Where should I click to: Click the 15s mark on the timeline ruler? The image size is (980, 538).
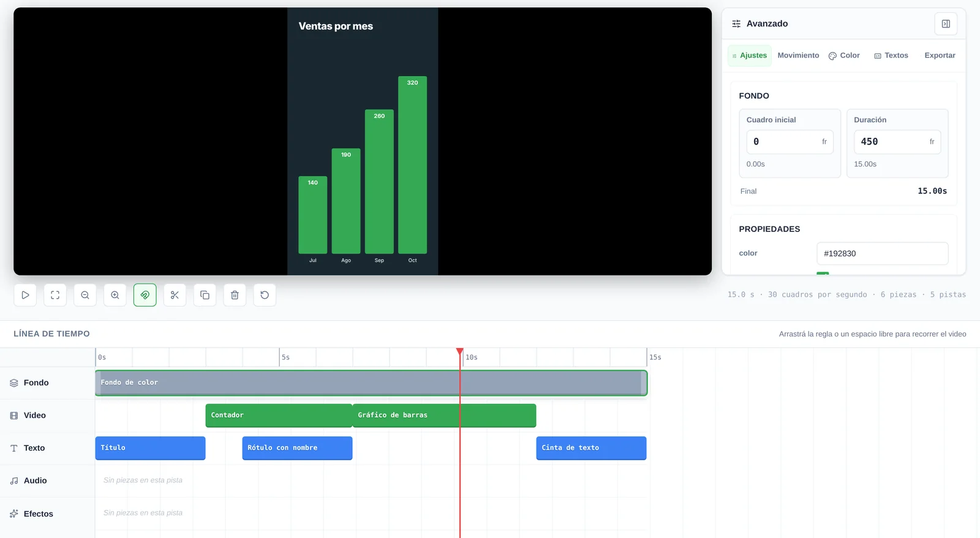(655, 357)
